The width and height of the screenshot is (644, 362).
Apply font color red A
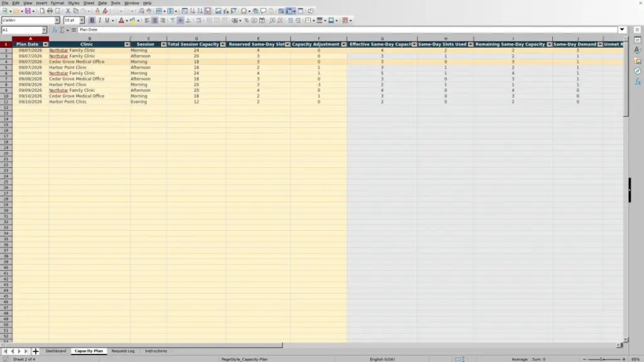pos(121,20)
